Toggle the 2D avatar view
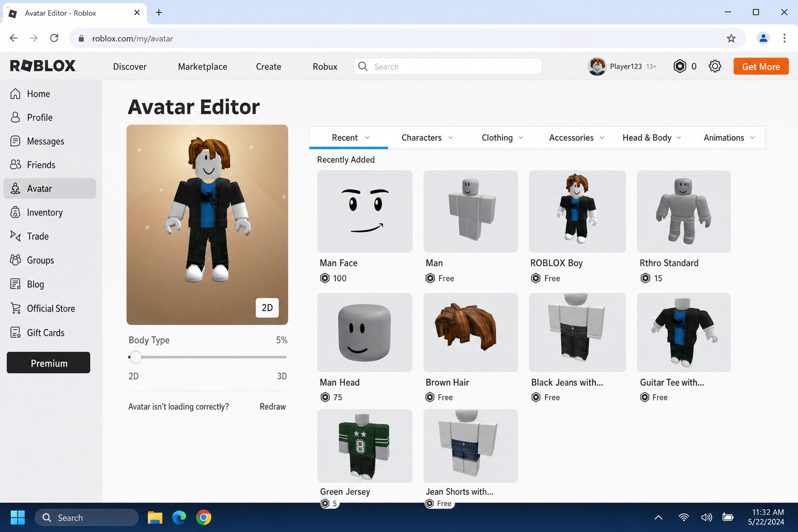Screen dimensions: 798x532 click(x=267, y=308)
